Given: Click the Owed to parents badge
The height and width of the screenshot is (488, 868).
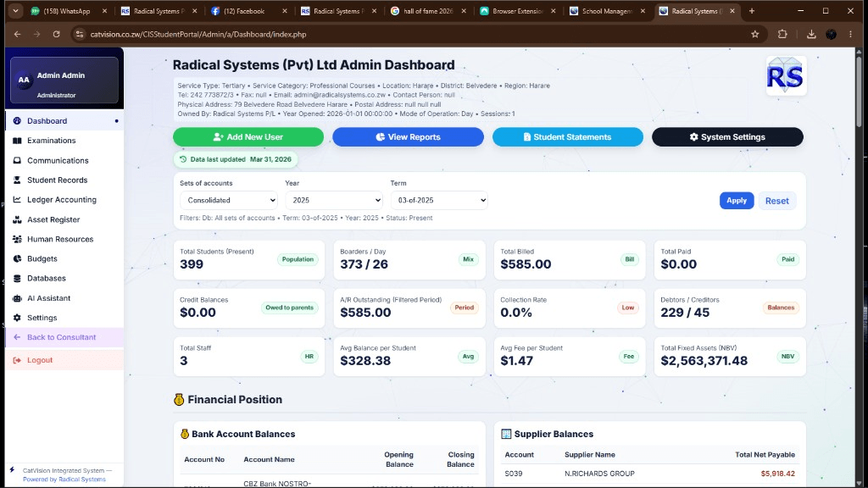Looking at the screenshot, I should (x=289, y=308).
